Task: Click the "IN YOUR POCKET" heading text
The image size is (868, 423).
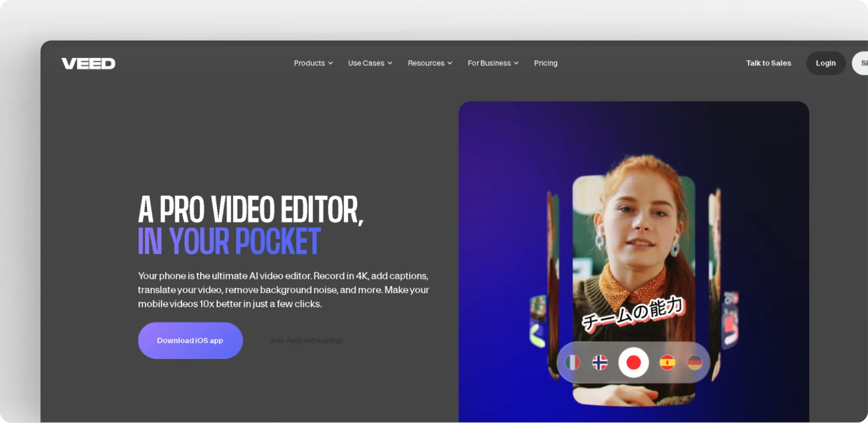Action: 229,241
